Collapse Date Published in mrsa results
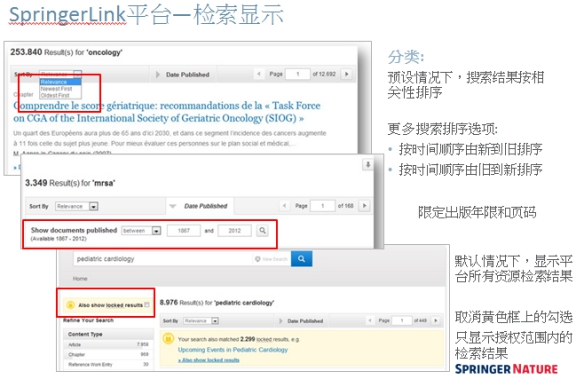 (x=198, y=206)
